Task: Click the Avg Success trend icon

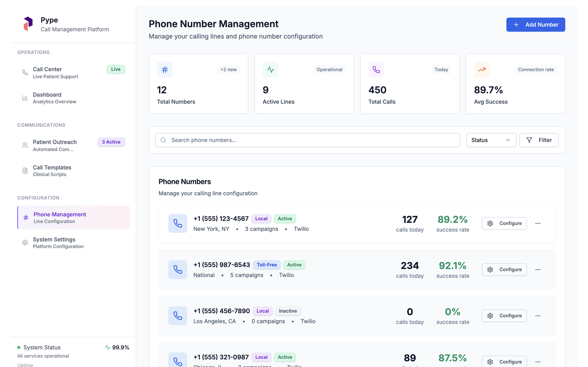Action: [482, 70]
